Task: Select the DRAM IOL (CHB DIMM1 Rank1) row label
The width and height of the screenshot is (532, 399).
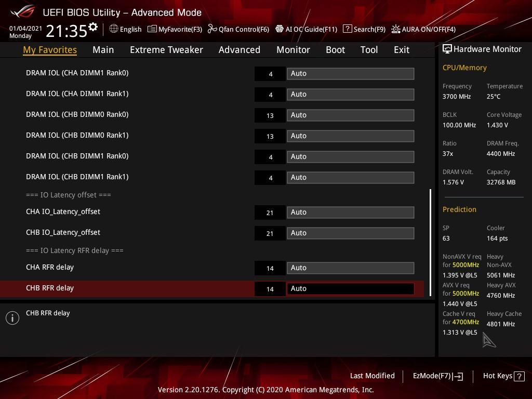Action: click(x=77, y=177)
